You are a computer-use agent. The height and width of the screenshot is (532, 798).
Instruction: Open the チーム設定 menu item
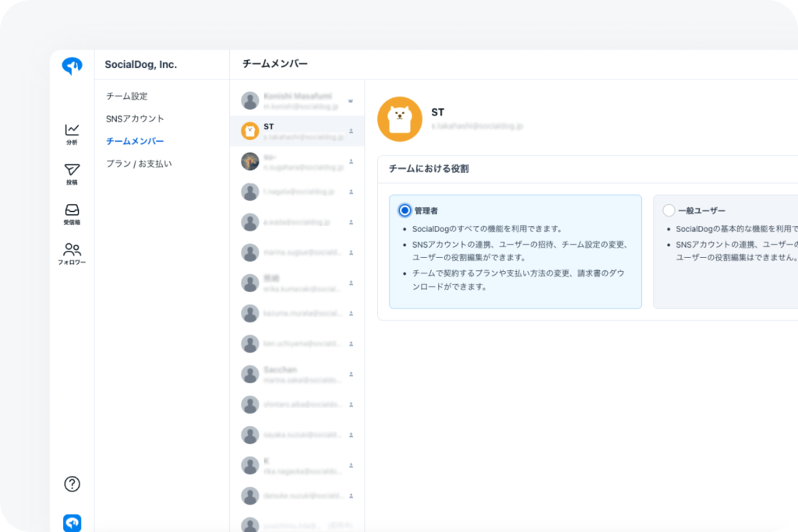pyautogui.click(x=127, y=96)
